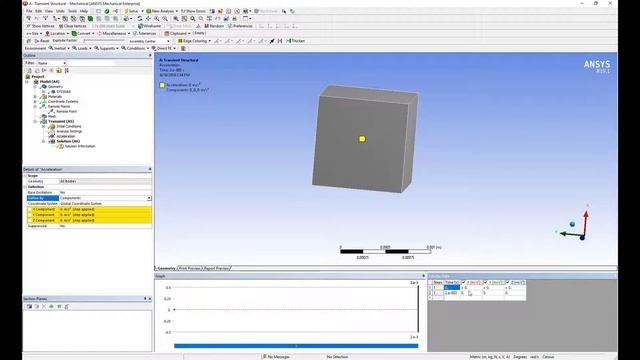Open the Assembly Center dropdown
Screen dimensions: 640x360
coord(148,41)
